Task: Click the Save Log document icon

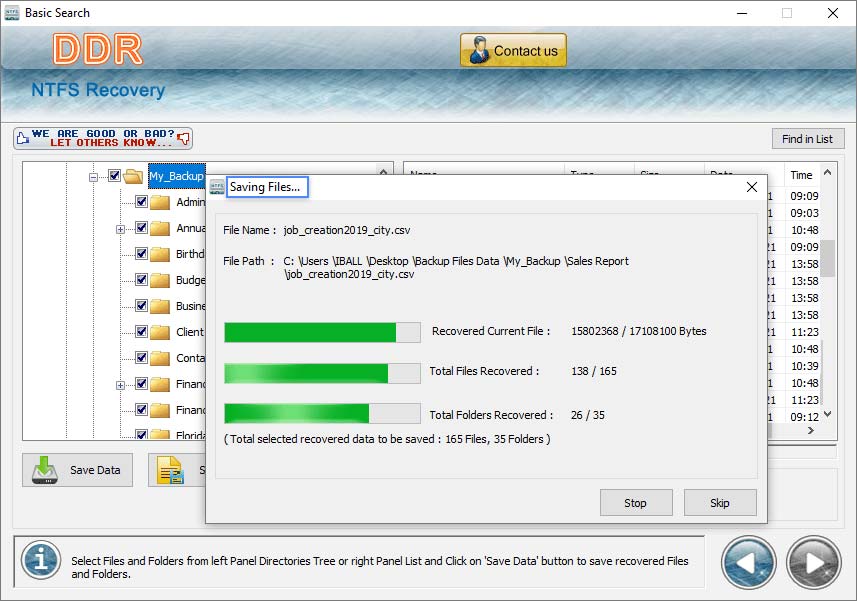Action: [x=170, y=470]
